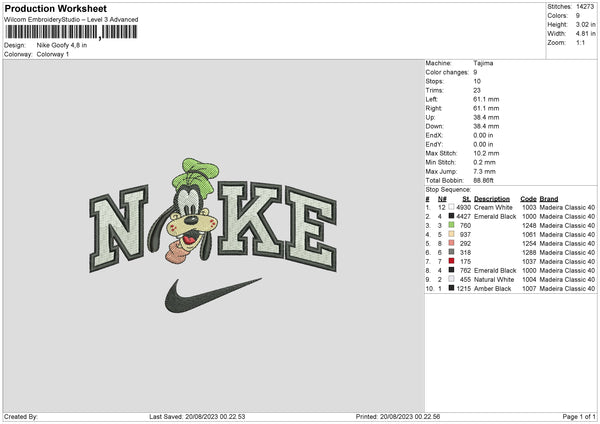Click the Emerald Black swatch in stop 2
This screenshot has height=424, width=600.
(x=452, y=216)
